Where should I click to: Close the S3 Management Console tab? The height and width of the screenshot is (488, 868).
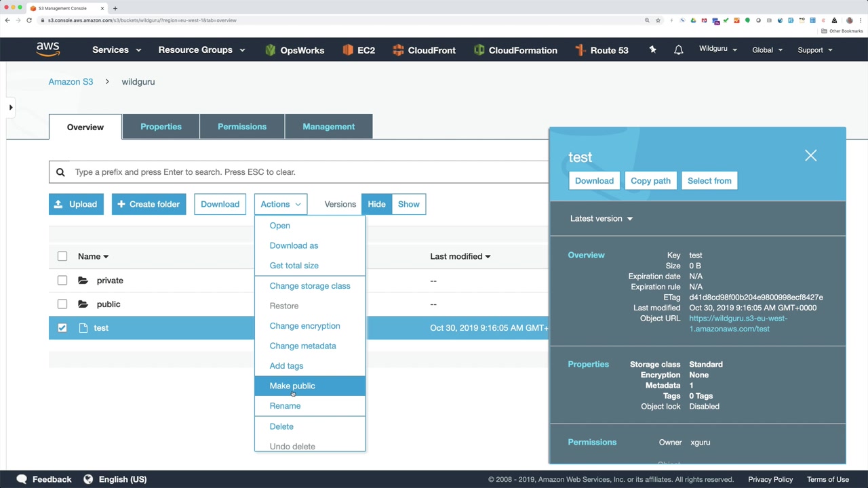(102, 8)
